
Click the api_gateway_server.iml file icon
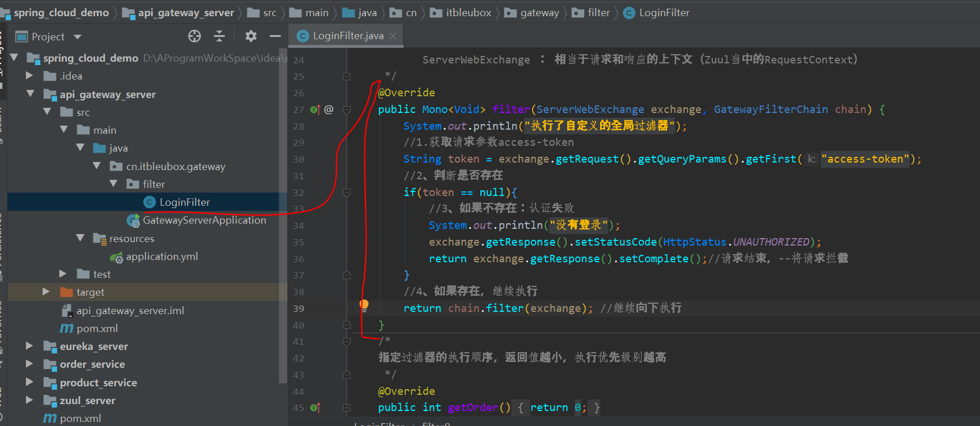coord(66,310)
